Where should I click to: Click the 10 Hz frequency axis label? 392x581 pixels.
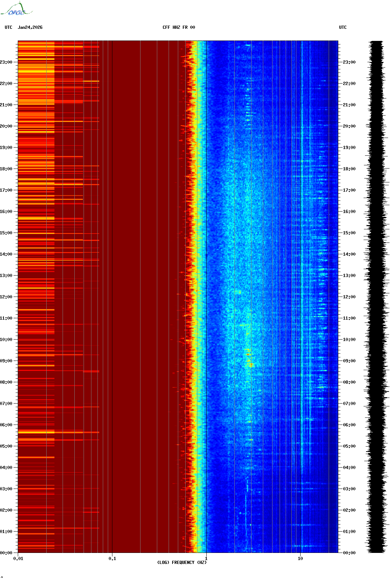point(301,559)
